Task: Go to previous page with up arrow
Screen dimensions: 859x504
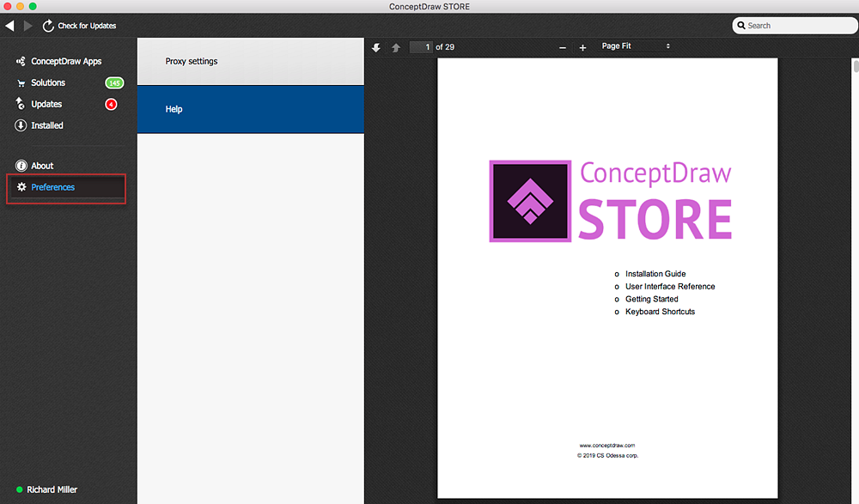Action: [x=396, y=48]
